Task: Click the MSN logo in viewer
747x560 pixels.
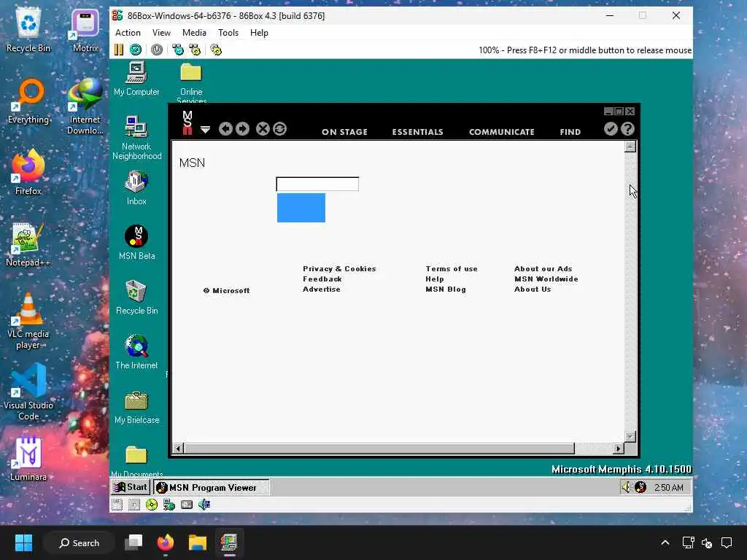Action: [187, 122]
